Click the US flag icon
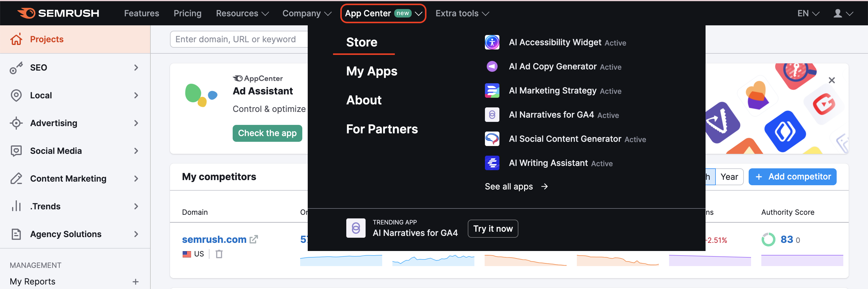This screenshot has height=289, width=868. click(x=187, y=254)
